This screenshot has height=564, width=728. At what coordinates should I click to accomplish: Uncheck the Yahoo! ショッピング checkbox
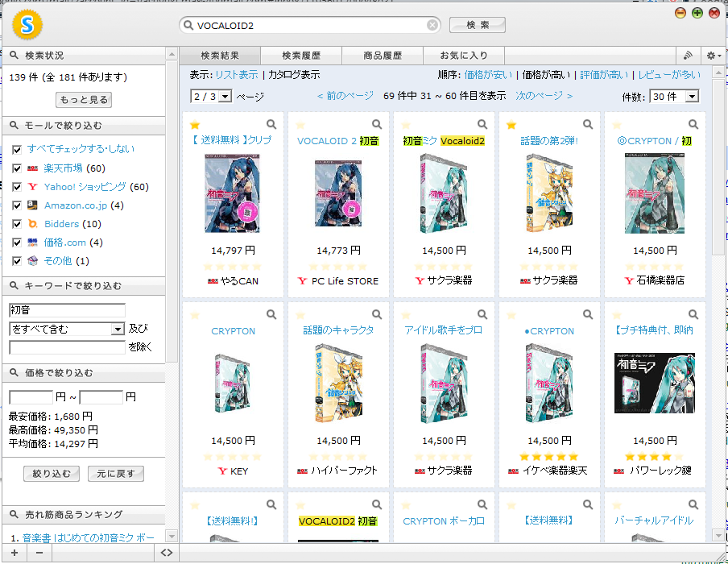[x=17, y=187]
